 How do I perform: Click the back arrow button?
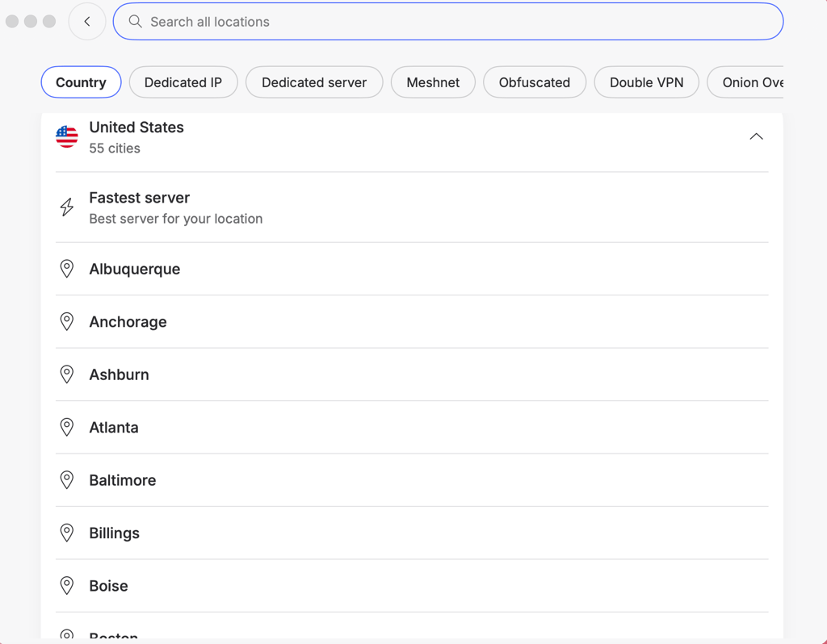point(87,22)
